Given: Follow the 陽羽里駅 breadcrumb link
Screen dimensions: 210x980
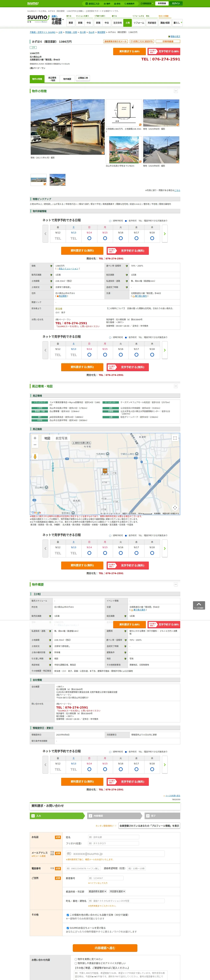Looking at the screenshot, I should [x=101, y=32].
